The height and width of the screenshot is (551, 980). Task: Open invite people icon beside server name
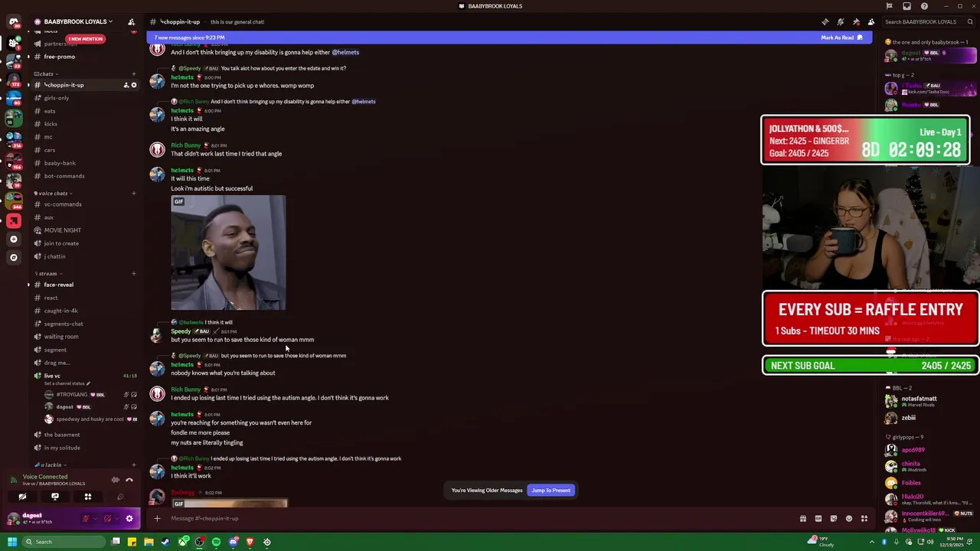[x=131, y=21]
